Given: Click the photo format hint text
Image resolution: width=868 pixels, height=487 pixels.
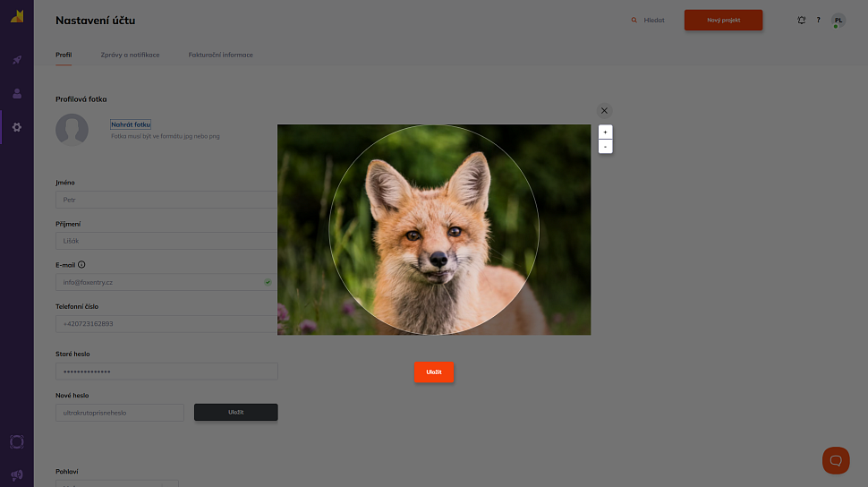Looking at the screenshot, I should click(x=166, y=136).
